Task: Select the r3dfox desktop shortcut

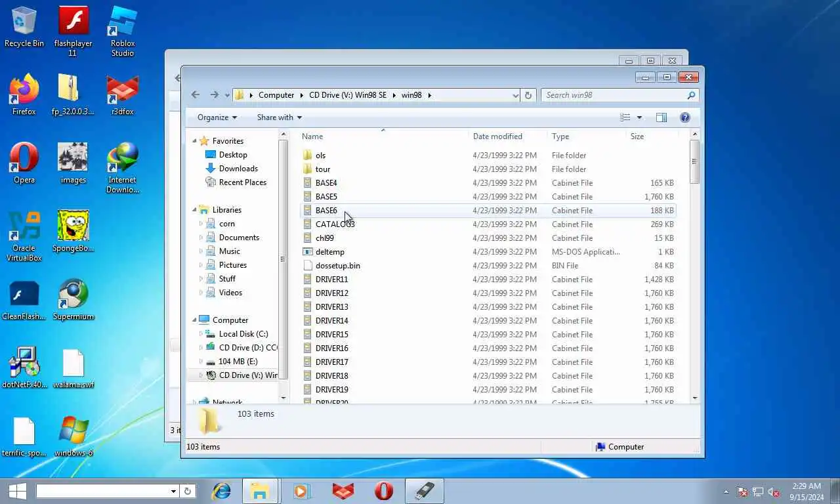Action: pos(122,94)
